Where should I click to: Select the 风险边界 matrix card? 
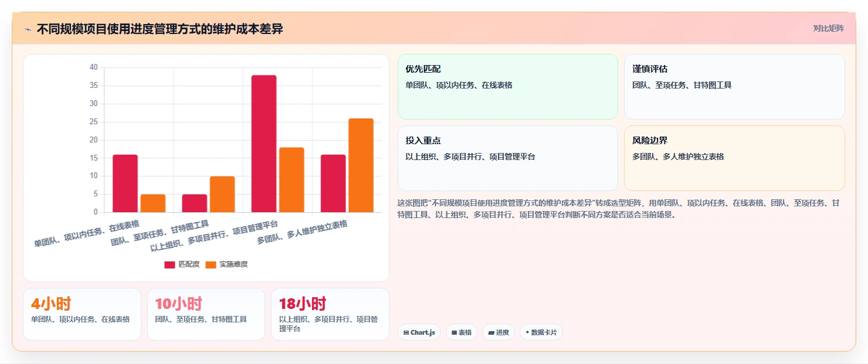[x=734, y=158]
